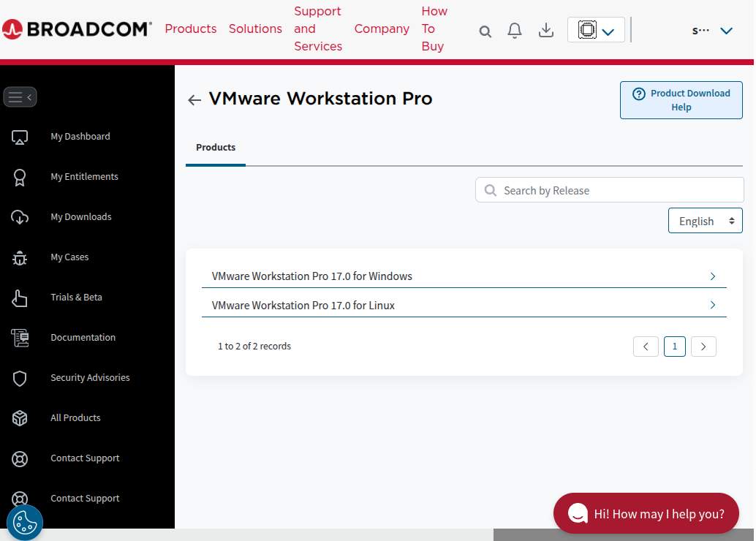Open cookie preferences icon
Image resolution: width=756 pixels, height=541 pixels.
click(x=25, y=523)
